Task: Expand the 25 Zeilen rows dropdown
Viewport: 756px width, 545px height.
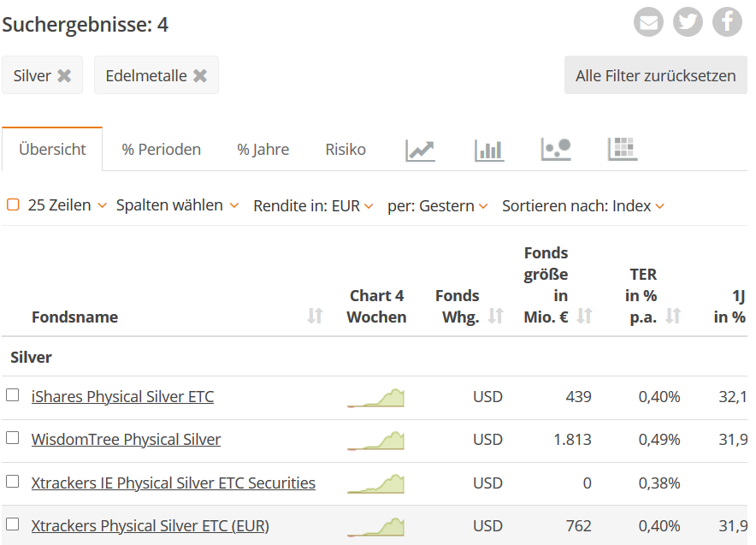Action: tap(67, 205)
